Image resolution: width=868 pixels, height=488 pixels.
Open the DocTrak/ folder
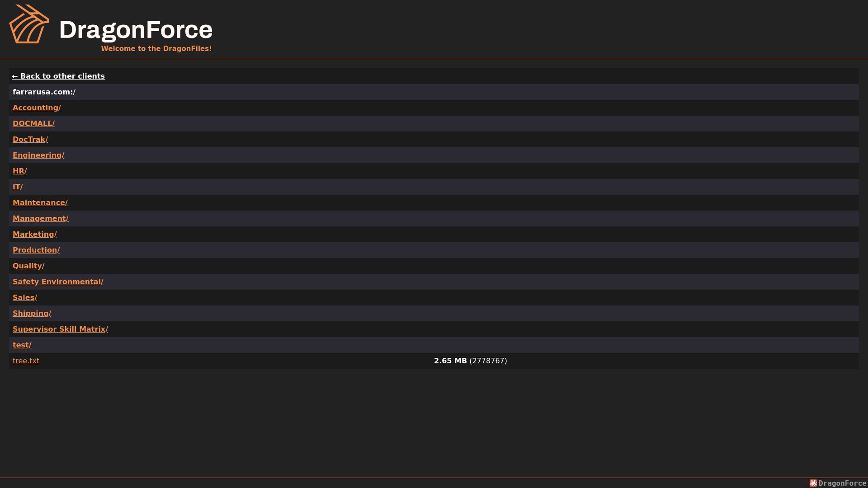30,139
